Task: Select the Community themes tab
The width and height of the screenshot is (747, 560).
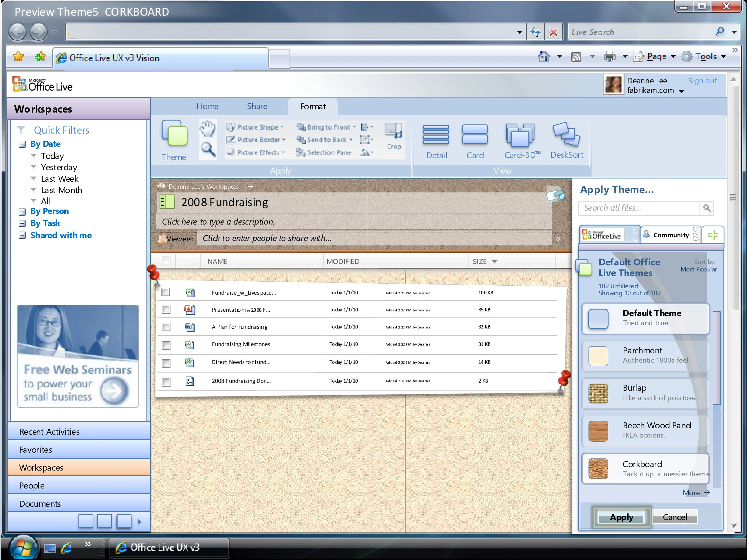Action: point(671,235)
